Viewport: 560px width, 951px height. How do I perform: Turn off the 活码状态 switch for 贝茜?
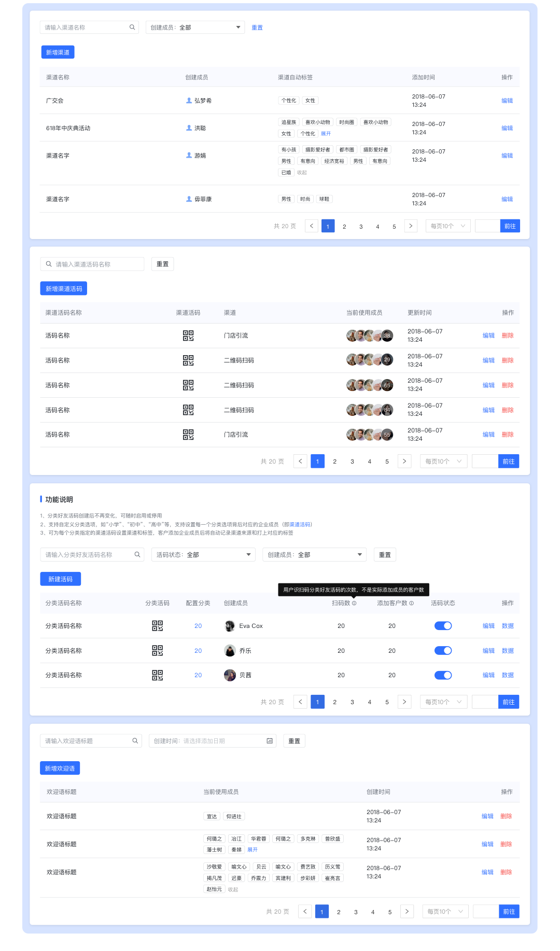[x=443, y=675]
